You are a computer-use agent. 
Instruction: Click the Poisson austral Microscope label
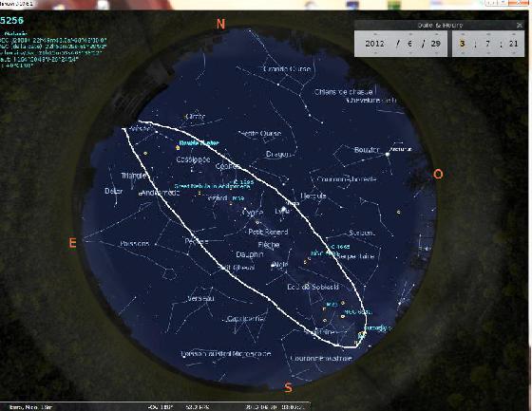[226, 354]
